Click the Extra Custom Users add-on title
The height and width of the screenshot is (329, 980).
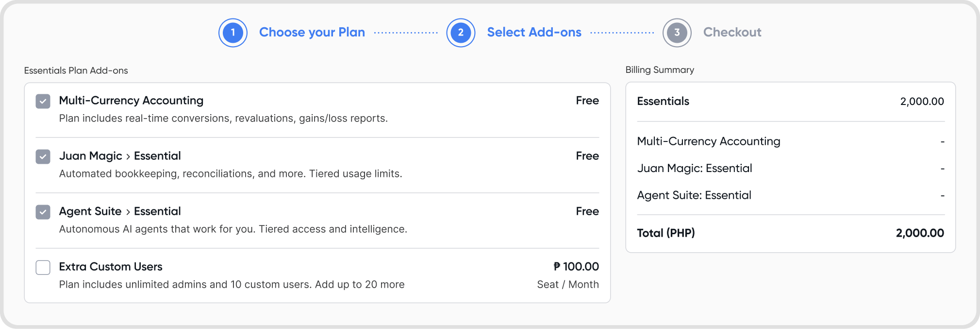pos(111,267)
